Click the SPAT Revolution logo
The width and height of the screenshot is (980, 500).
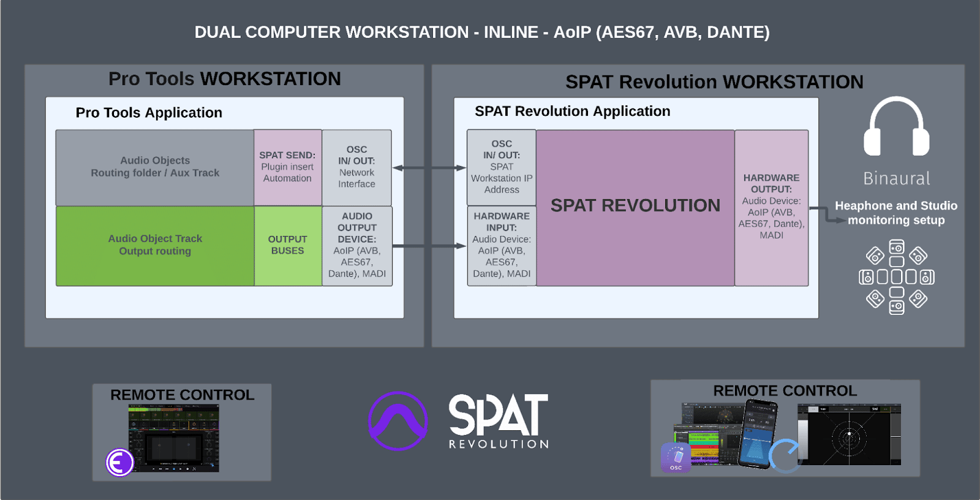point(498,421)
